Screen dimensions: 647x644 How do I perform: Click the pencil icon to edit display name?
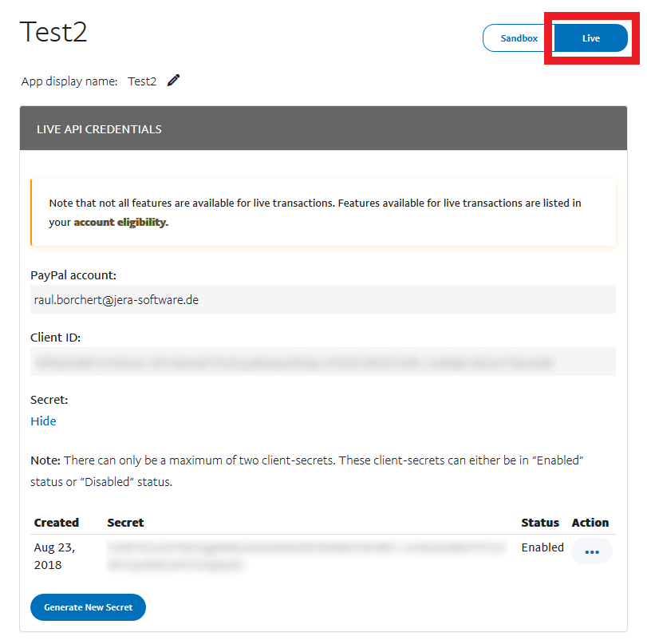click(174, 81)
